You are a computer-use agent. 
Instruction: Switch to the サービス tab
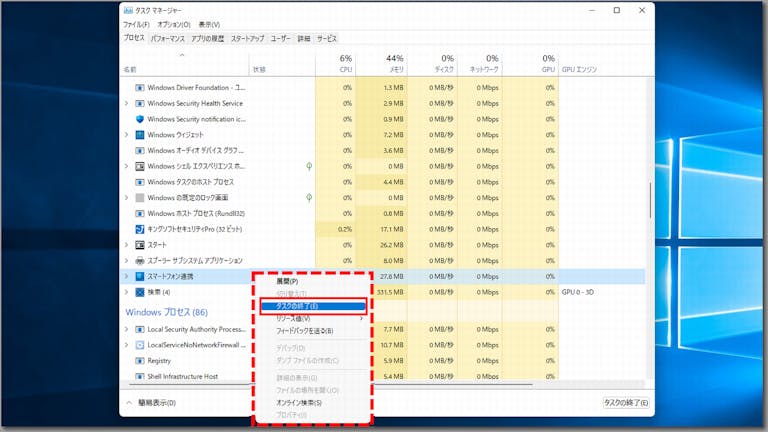(327, 38)
